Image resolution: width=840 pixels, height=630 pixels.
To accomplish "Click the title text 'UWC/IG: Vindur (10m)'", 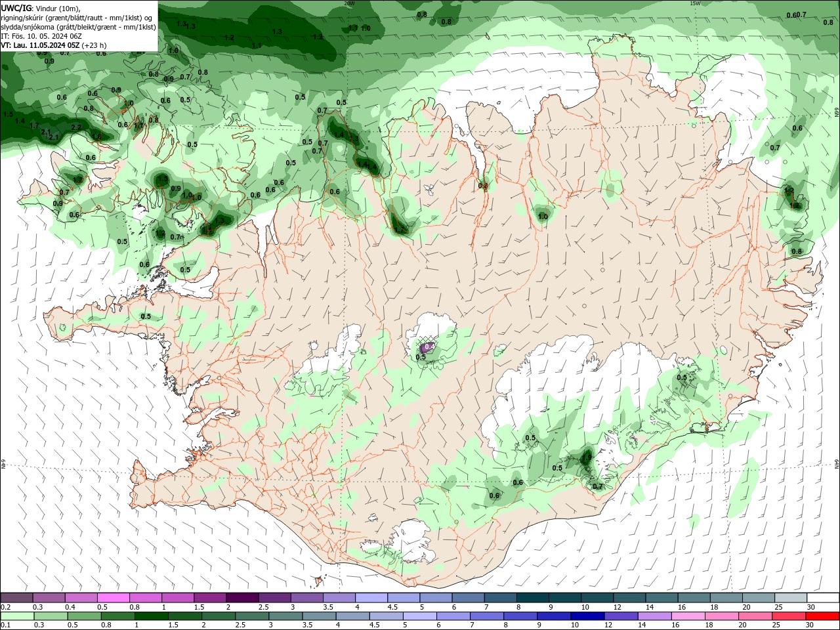I will (41, 8).
